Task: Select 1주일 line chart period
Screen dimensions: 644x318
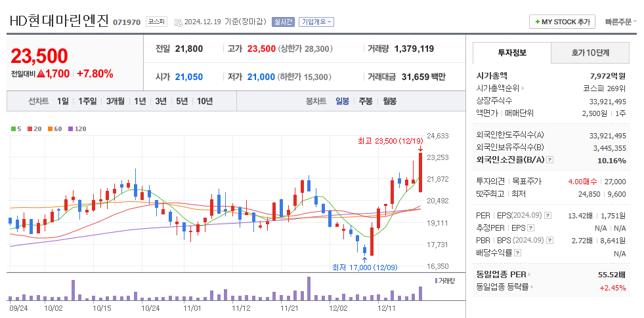Action: click(87, 101)
